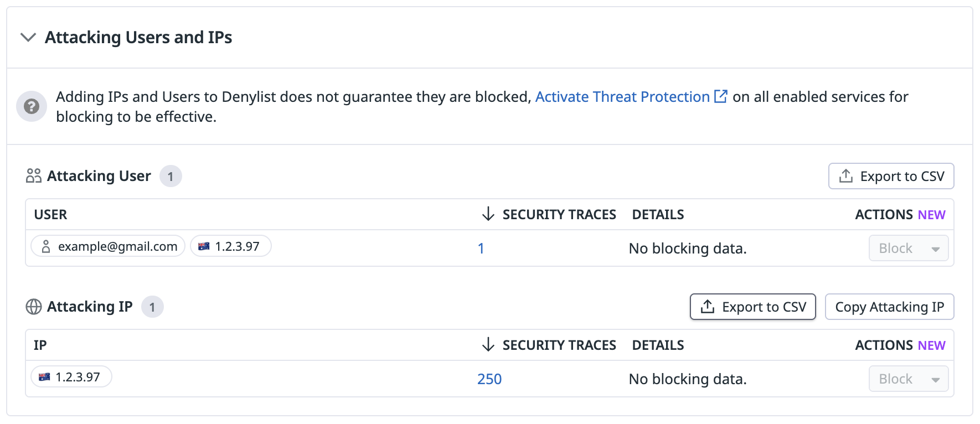The width and height of the screenshot is (980, 424).
Task: Select the example@gmail.com user pill
Action: click(109, 246)
